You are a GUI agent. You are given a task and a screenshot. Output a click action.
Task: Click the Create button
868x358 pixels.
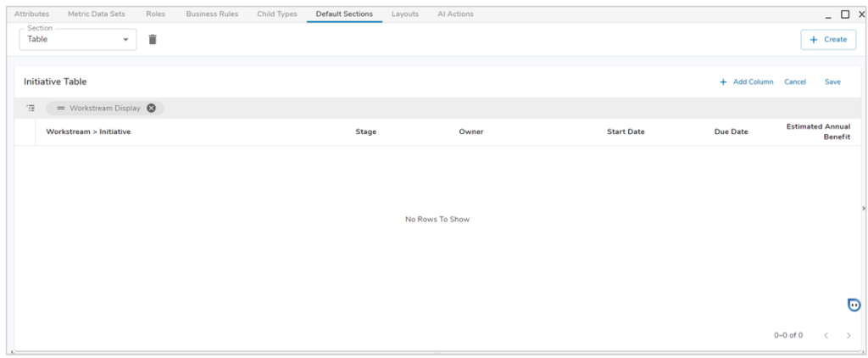[x=828, y=39]
